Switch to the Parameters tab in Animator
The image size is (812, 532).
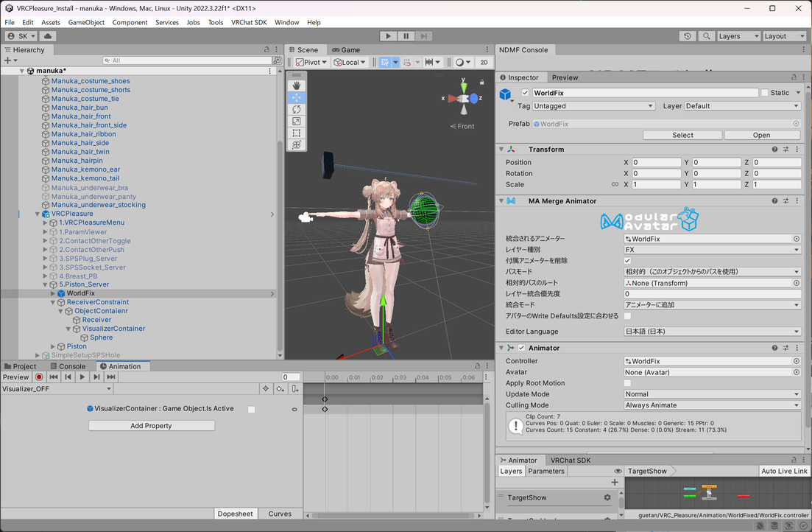pos(546,471)
